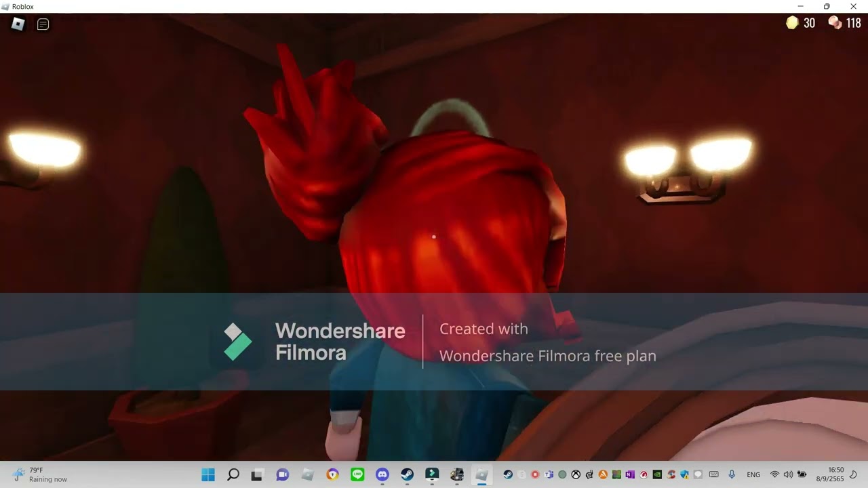Viewport: 868px width, 488px height.
Task: Click the microphone tray icon
Action: [x=732, y=474]
